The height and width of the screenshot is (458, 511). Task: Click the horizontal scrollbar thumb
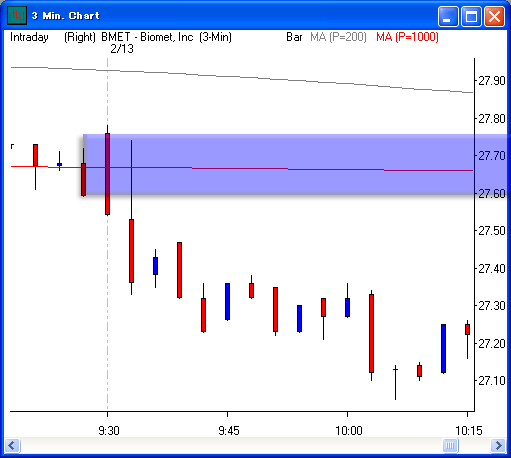click(x=451, y=445)
